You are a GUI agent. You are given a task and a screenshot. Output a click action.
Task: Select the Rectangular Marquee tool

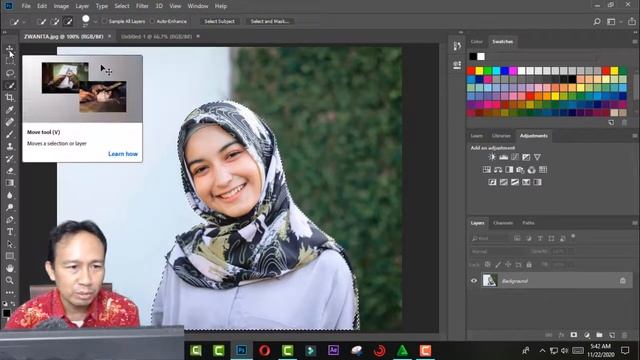point(10,61)
